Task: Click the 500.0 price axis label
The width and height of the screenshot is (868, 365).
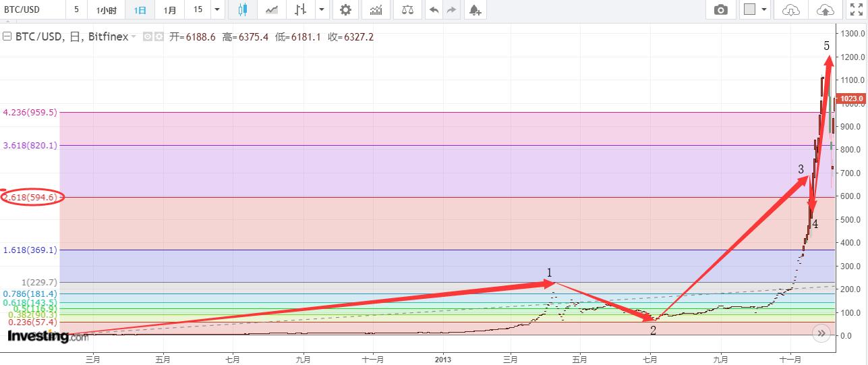Action: tap(851, 219)
